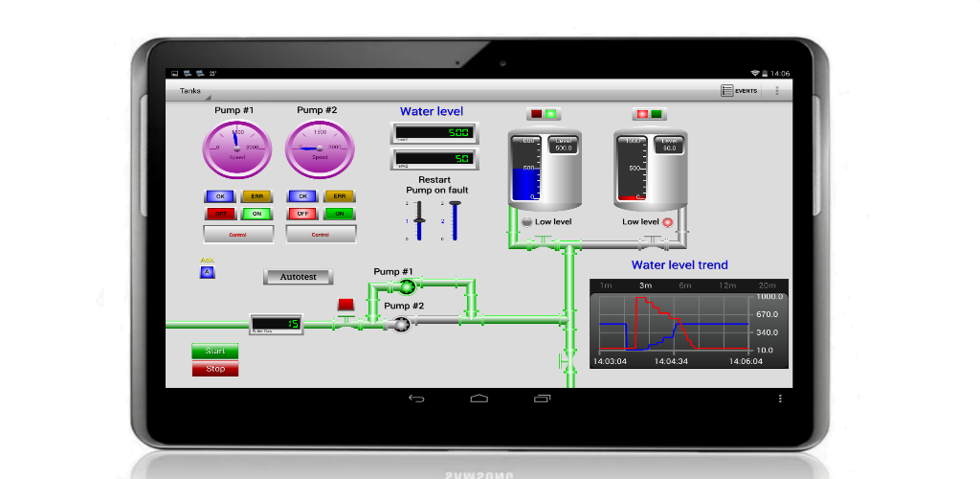Click the 'Restart Pump on fault' label

point(436,185)
